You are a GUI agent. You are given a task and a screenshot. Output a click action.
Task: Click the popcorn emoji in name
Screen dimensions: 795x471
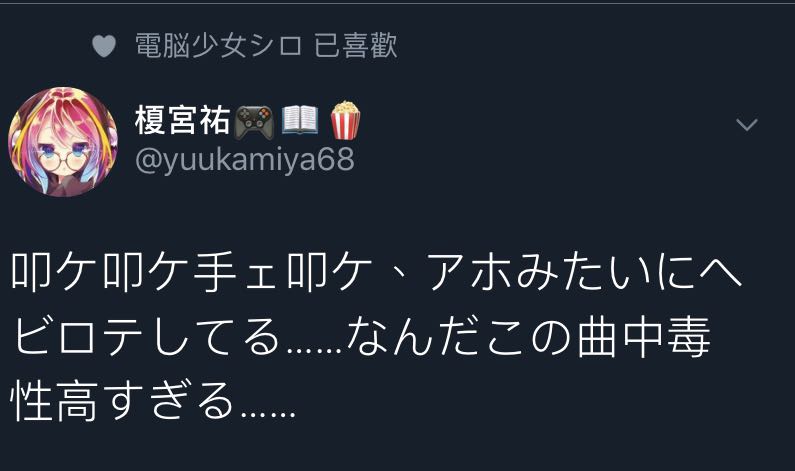(345, 120)
